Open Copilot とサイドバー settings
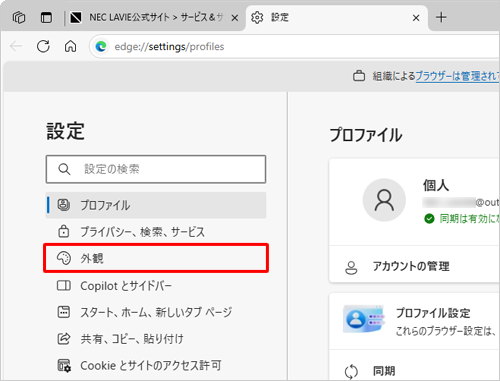The image size is (500, 381). point(156,286)
